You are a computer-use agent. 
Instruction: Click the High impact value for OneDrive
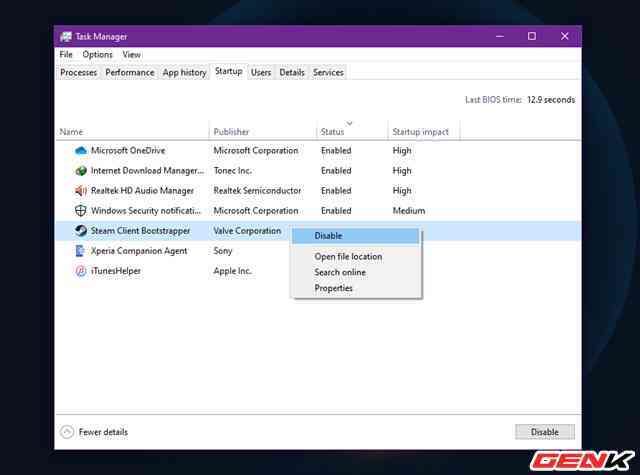(402, 151)
